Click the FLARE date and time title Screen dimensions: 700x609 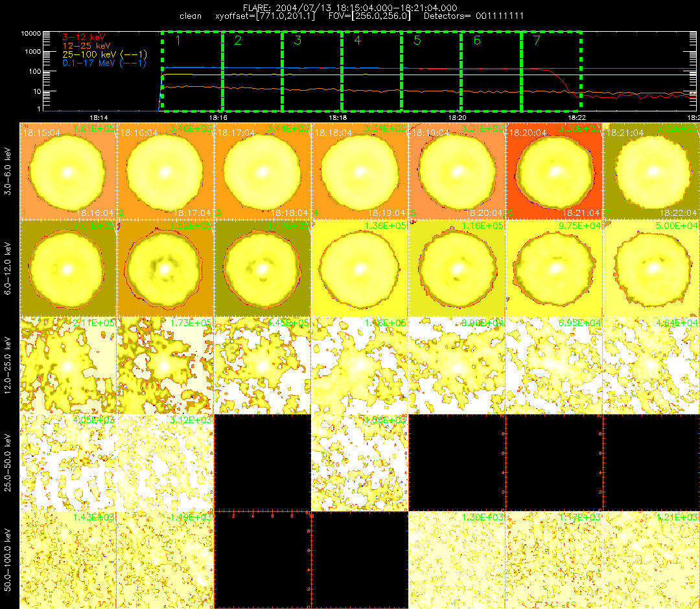350,8
